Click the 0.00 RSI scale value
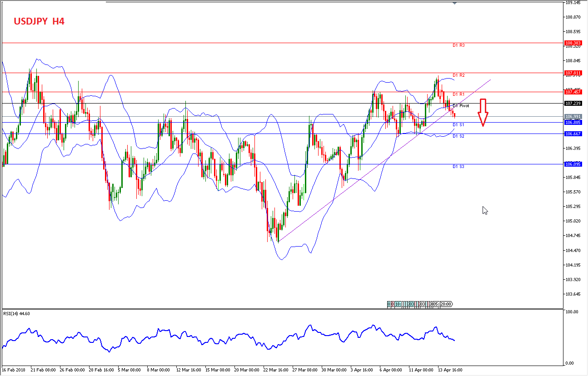Viewport: 588px width, 376px height. tap(570, 363)
